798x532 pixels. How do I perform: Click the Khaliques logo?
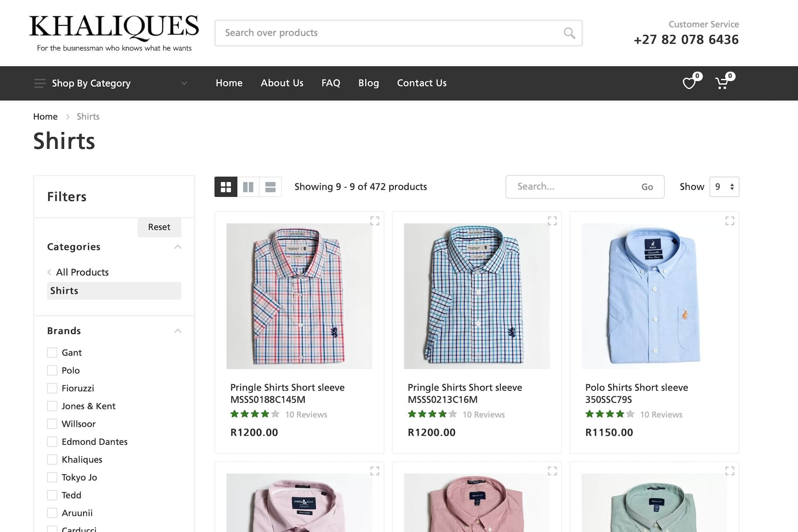(x=114, y=33)
